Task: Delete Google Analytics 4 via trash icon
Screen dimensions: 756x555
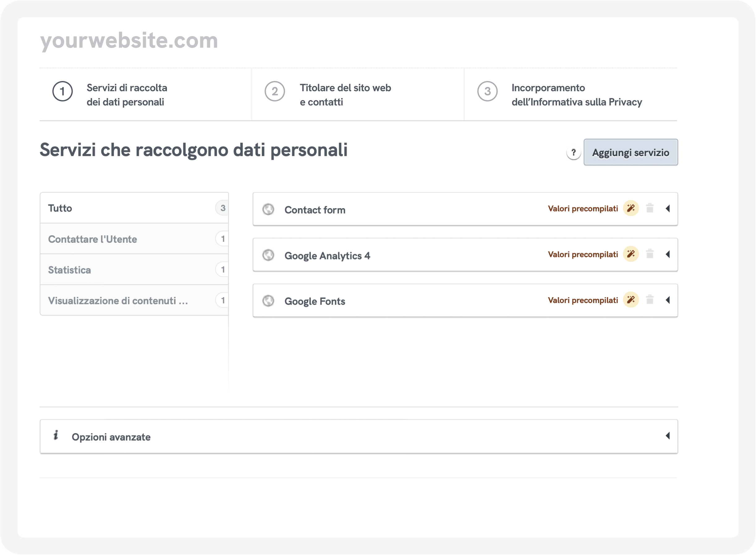Action: (x=650, y=254)
